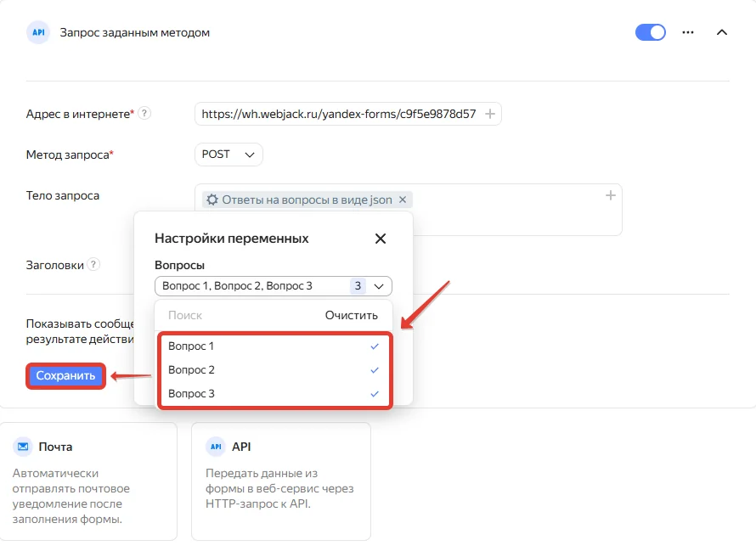756x557 pixels.
Task: Select the API integration card
Action: click(281, 481)
